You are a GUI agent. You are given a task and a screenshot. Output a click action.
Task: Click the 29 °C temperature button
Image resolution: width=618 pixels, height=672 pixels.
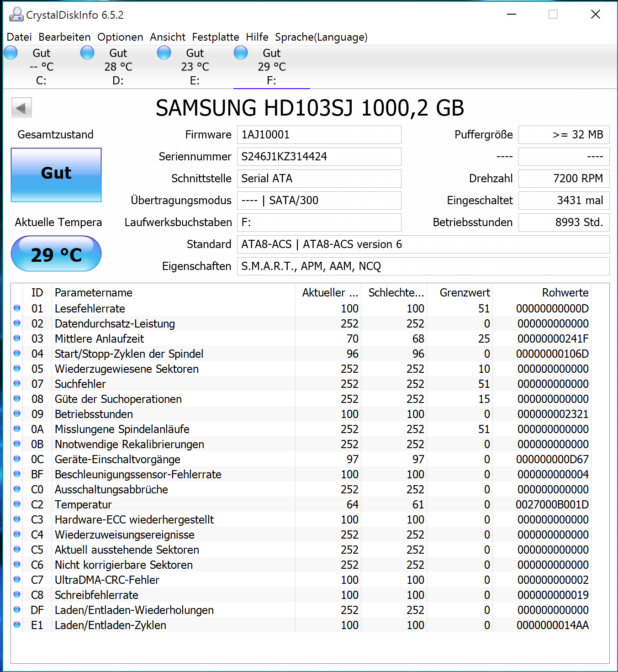[x=56, y=254]
